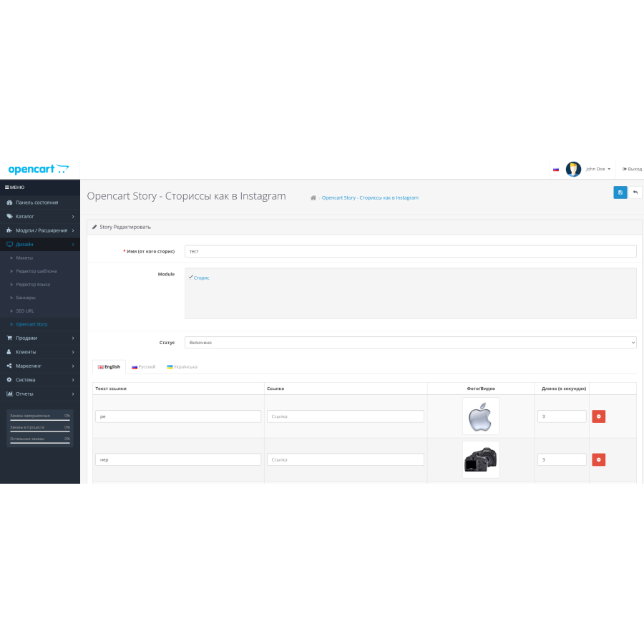The height and width of the screenshot is (644, 644).
Task: Click the Story Редактировать pencil icon
Action: [x=94, y=227]
